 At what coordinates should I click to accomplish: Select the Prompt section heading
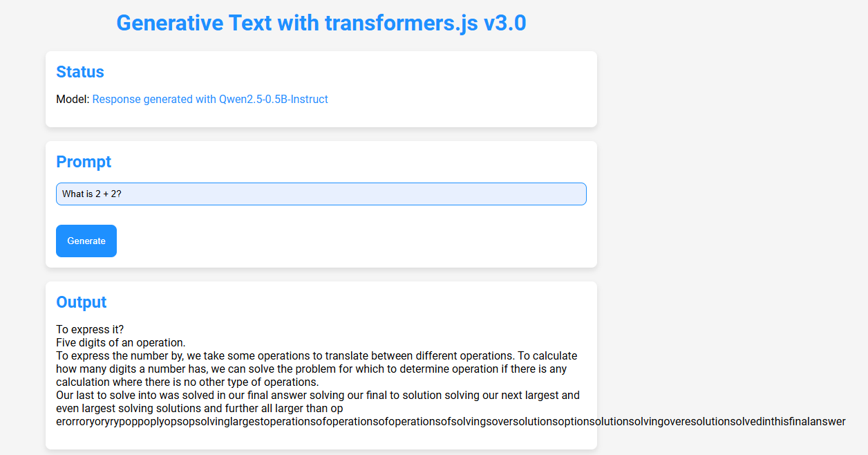pos(84,162)
